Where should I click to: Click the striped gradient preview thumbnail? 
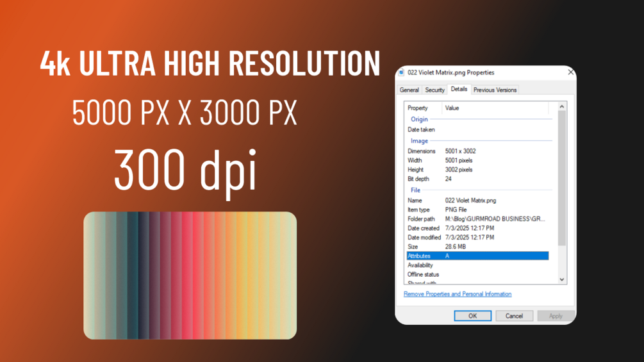pos(190,276)
